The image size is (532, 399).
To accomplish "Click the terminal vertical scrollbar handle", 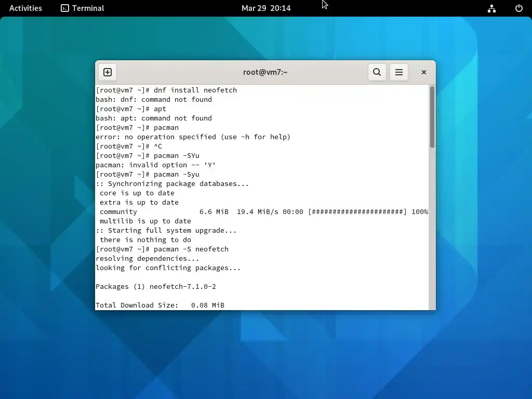I will tap(432, 117).
